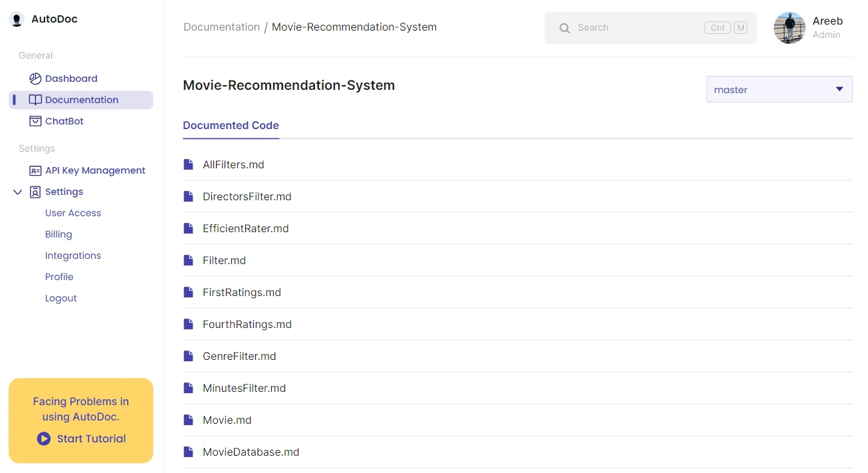
Task: Click the Settings profile icon in sidebar
Action: click(35, 192)
